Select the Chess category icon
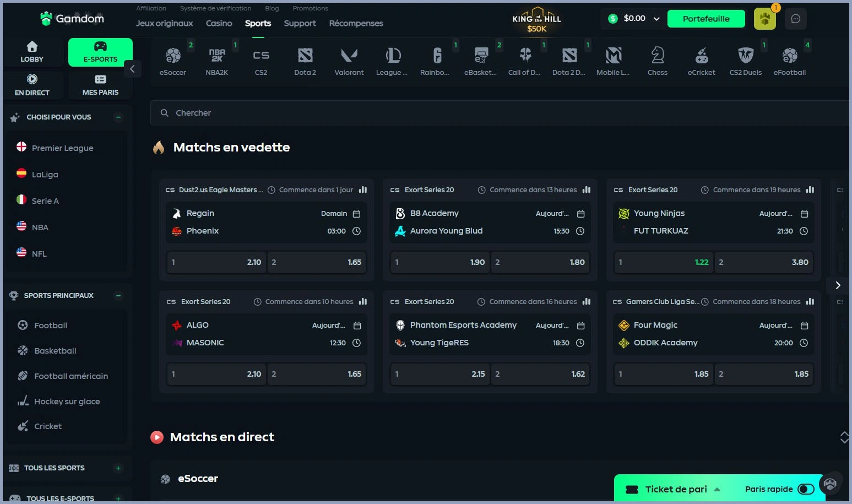Image resolution: width=852 pixels, height=504 pixels. pos(658,56)
